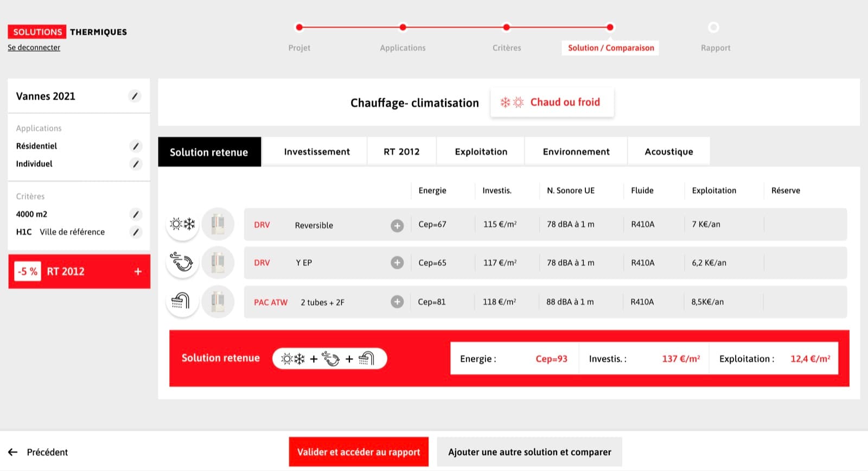Open the unit thumbnail for PAC ATW
Screen dimensions: 868x471
[218, 301]
